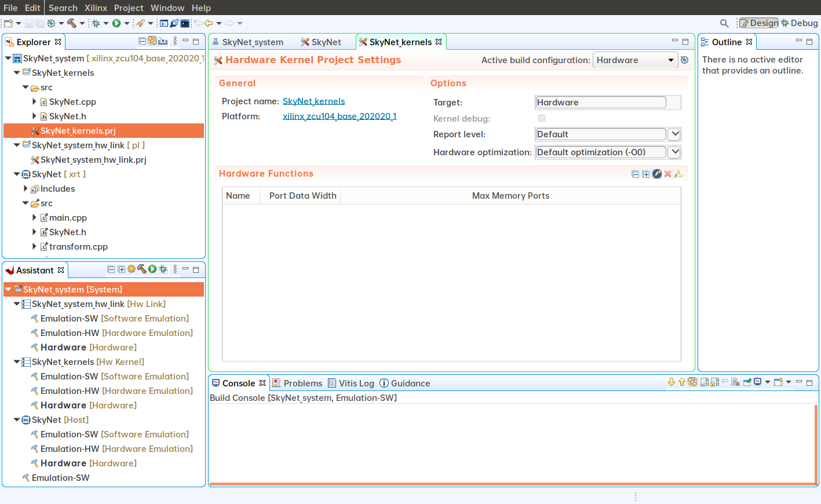The image size is (821, 504).
Task: Select Emulation-HW under SkyNet_kernels in Assistant
Action: (112, 391)
